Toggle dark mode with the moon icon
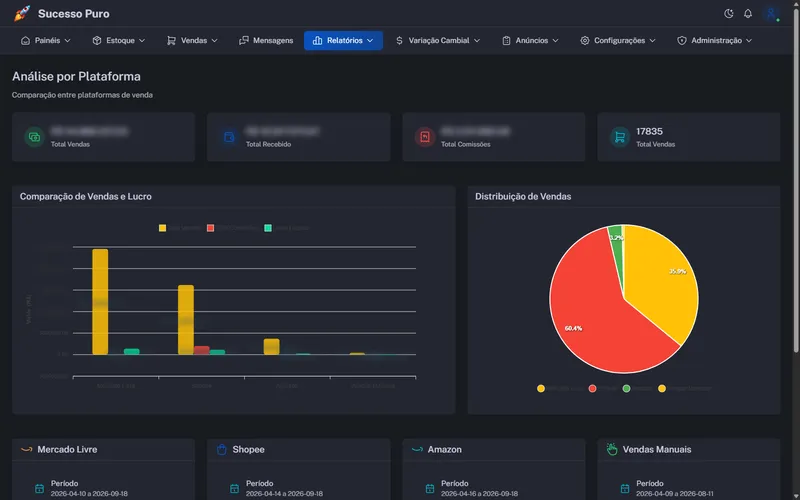Screen dimensions: 800x500 pos(729,14)
